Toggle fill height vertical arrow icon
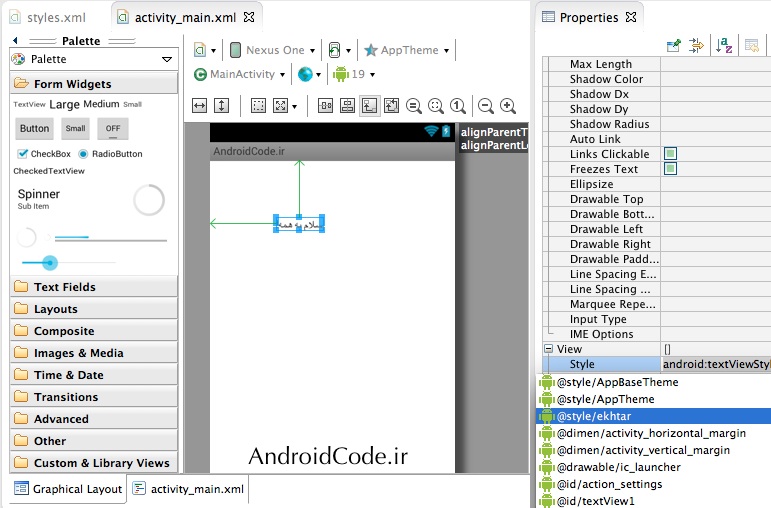Screen dimensions: 771x508 click(221, 106)
